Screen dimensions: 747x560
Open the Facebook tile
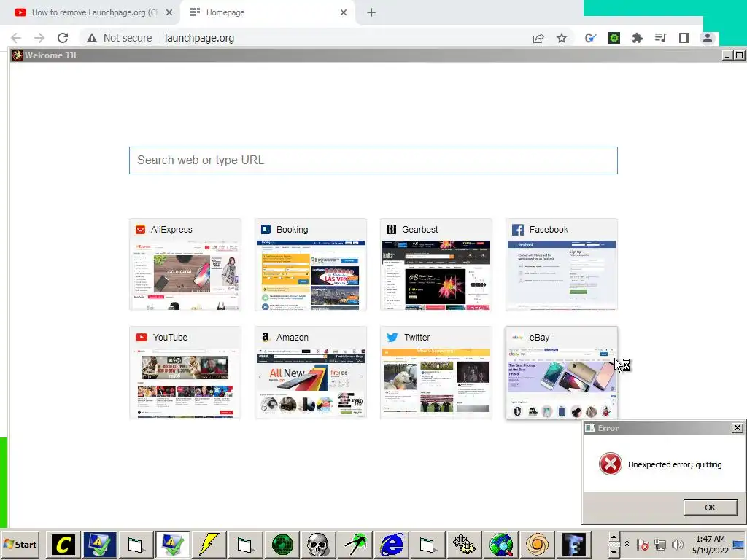click(x=562, y=265)
